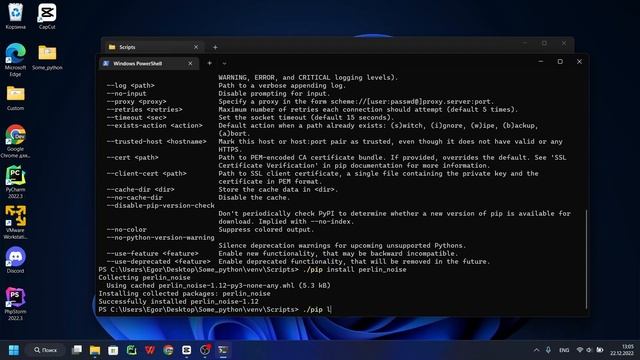Image resolution: width=640 pixels, height=360 pixels.
Task: Click the './pip install perlin_noise' command line
Action: pyautogui.click(x=252, y=269)
